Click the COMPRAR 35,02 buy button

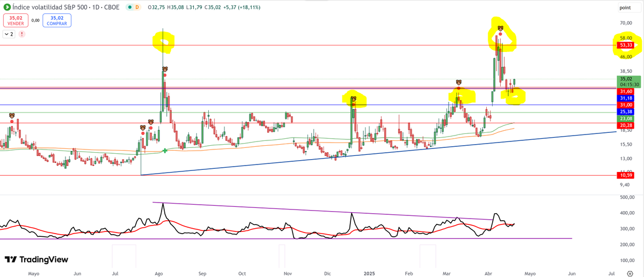tap(57, 20)
